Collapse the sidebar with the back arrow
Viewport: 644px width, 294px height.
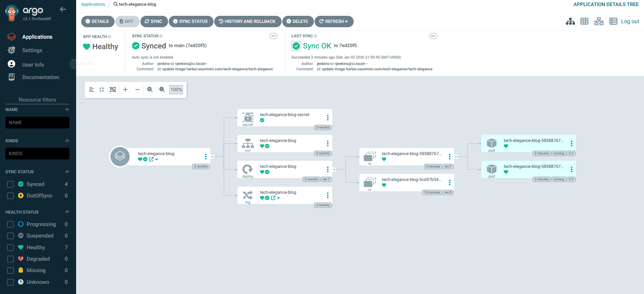click(x=63, y=9)
